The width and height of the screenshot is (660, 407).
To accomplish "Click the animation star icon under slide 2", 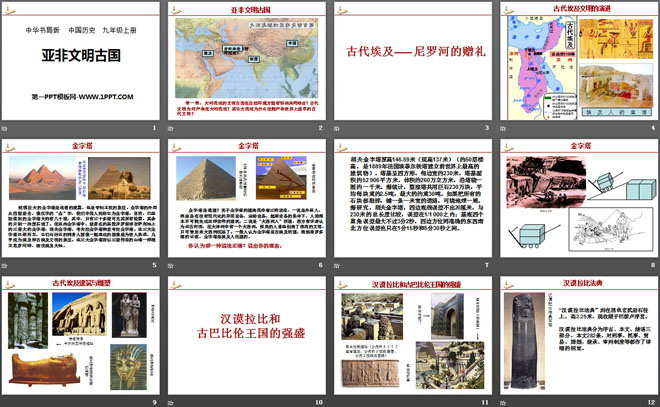I will (x=171, y=128).
